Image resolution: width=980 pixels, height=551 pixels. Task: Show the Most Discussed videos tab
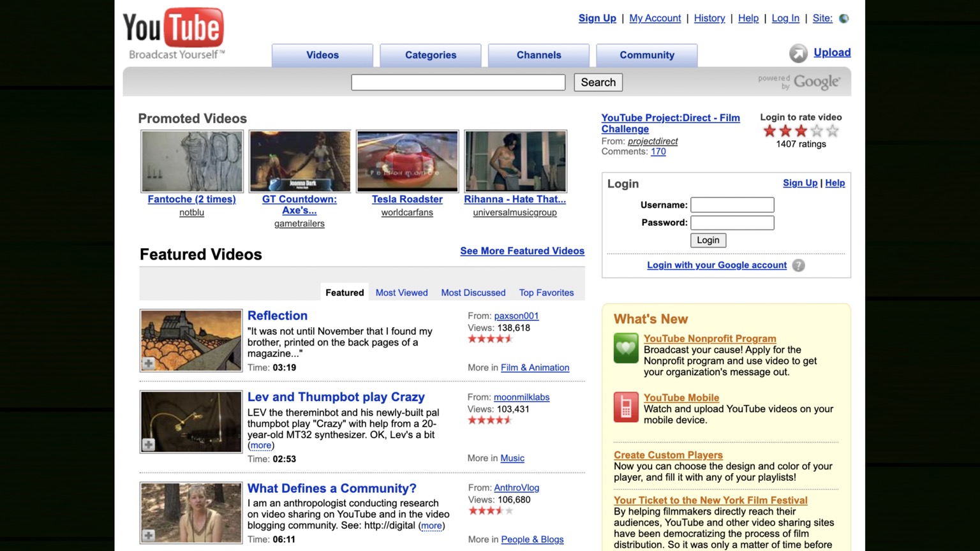[473, 293]
